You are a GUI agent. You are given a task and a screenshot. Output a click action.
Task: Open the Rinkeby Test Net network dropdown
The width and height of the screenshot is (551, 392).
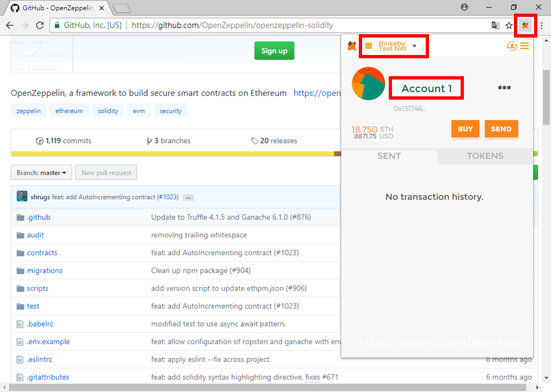[394, 46]
